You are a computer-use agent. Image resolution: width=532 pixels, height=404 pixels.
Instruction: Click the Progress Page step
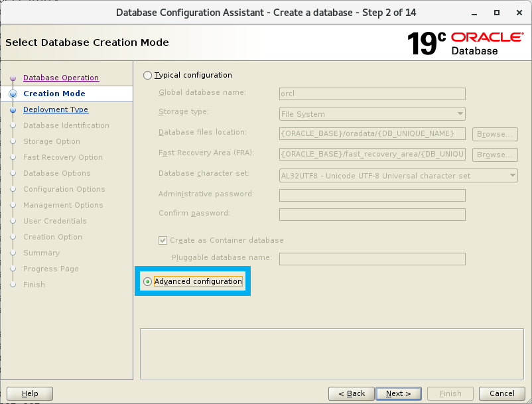coord(51,269)
